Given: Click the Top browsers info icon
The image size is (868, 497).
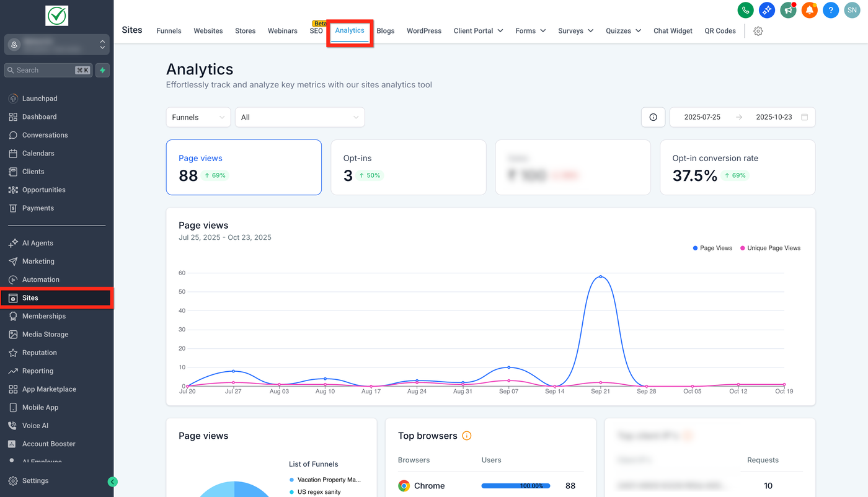Looking at the screenshot, I should 467,436.
